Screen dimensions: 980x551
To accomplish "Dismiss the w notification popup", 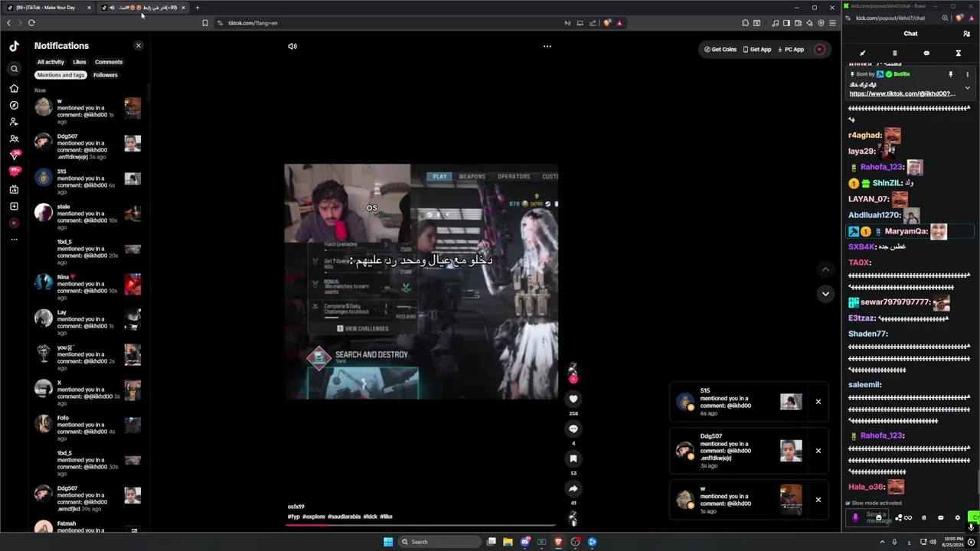I will (x=818, y=500).
